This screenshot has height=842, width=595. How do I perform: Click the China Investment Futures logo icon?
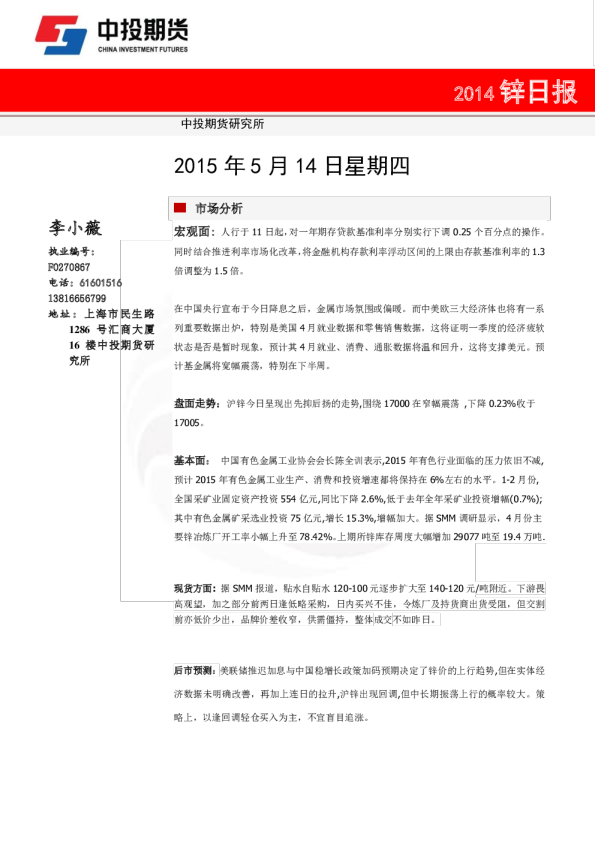61,35
